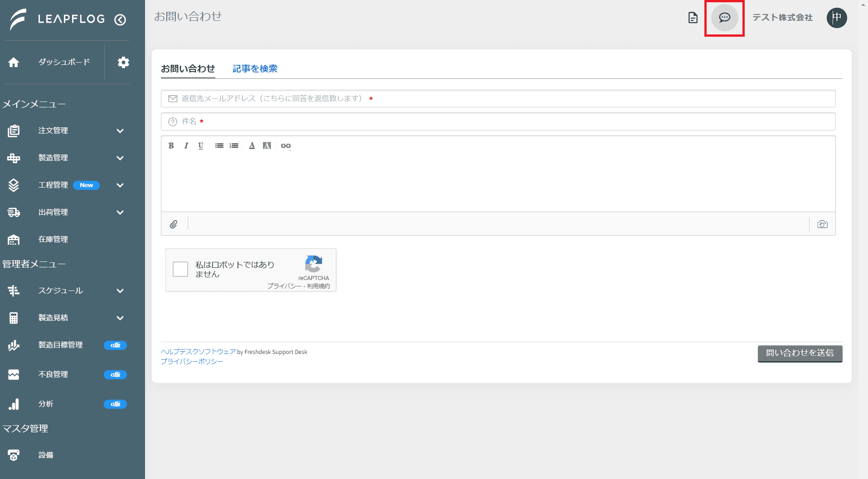Check the reCAPTCHA not-a-robot box
This screenshot has width=868, height=479.
point(180,269)
